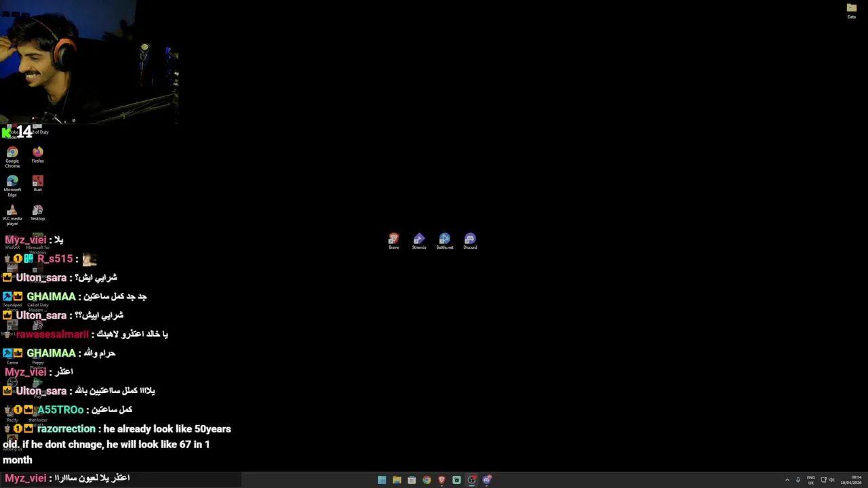Open the Google Chrome desktop shortcut
Viewport: 868px width, 488px height.
12,157
